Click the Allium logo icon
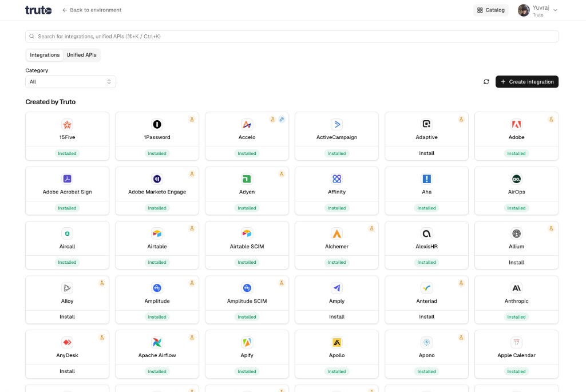This screenshot has width=586, height=392. pyautogui.click(x=517, y=233)
